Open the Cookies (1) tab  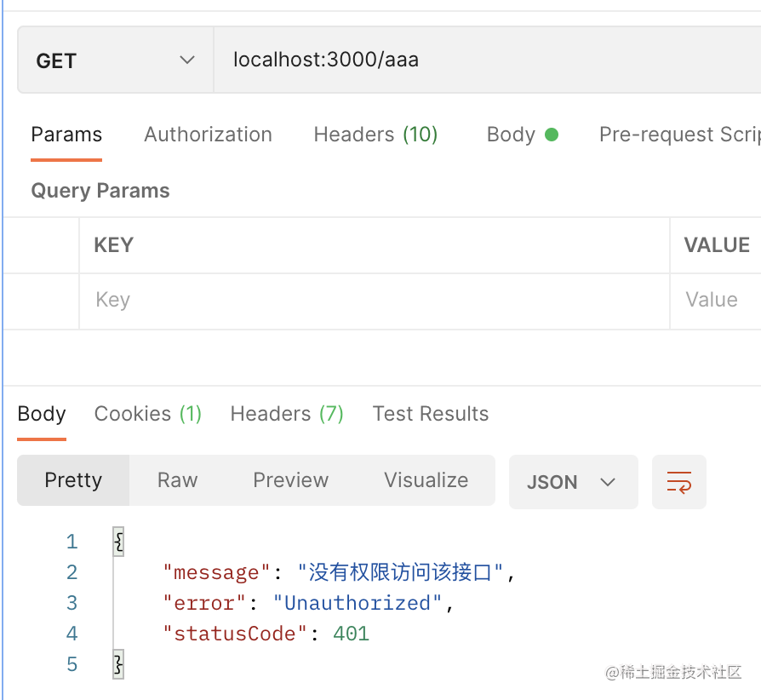pyautogui.click(x=147, y=414)
